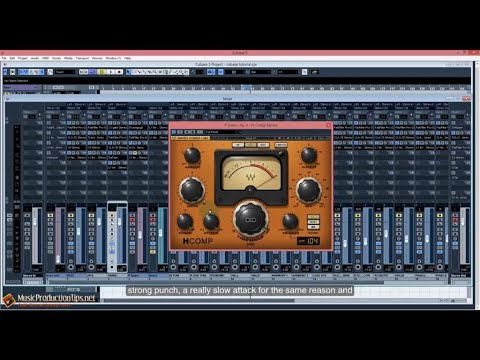
Task: Click the large H-Comp Threshold knob
Action: coord(250,219)
